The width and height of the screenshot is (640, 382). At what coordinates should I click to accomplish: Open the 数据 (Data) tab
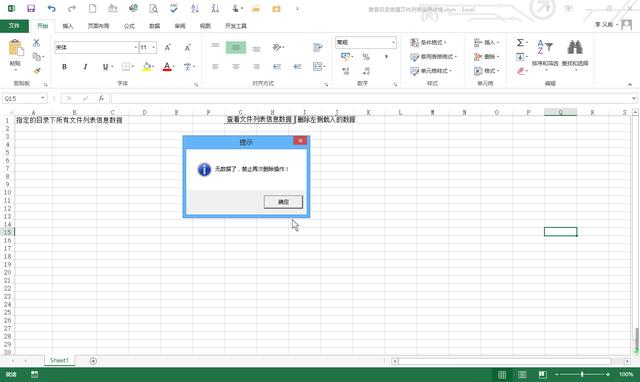(x=155, y=26)
